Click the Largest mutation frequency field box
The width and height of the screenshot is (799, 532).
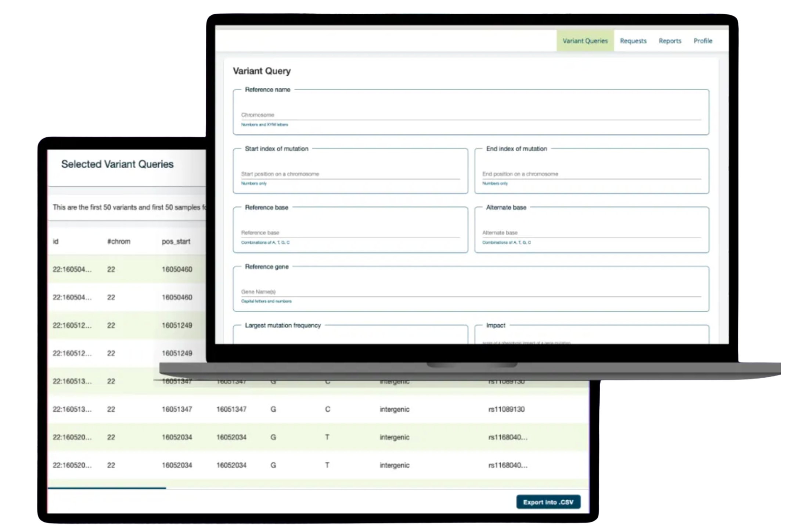coord(350,335)
